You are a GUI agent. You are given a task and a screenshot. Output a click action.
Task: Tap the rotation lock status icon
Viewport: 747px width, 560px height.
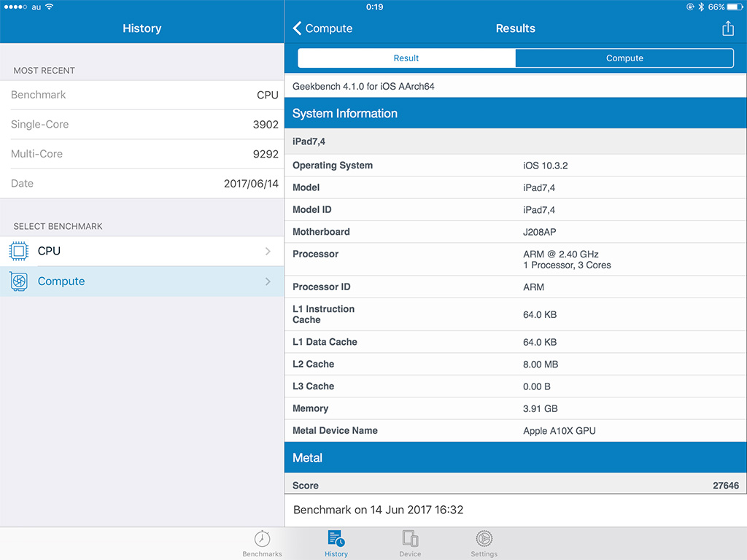click(690, 7)
